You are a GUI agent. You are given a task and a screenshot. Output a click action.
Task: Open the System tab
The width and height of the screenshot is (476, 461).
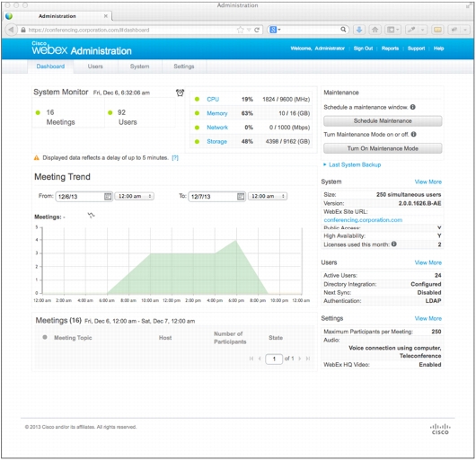139,66
